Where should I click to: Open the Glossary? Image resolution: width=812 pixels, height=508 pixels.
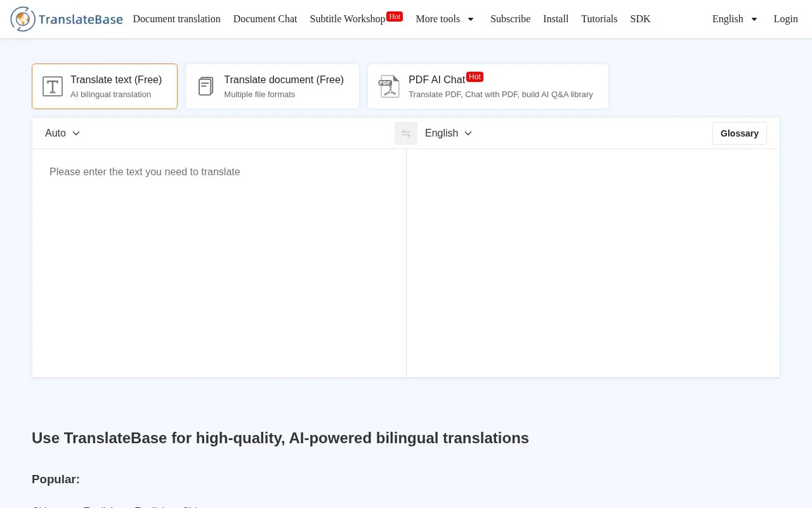pyautogui.click(x=740, y=133)
